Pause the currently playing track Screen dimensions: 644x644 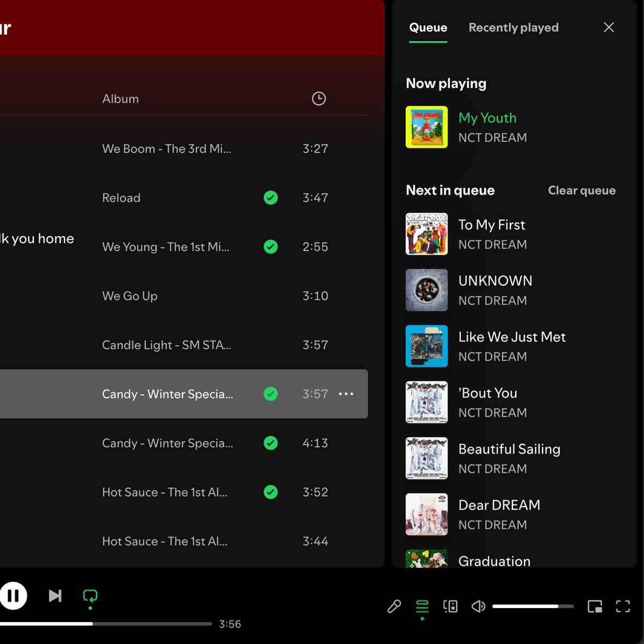(13, 596)
